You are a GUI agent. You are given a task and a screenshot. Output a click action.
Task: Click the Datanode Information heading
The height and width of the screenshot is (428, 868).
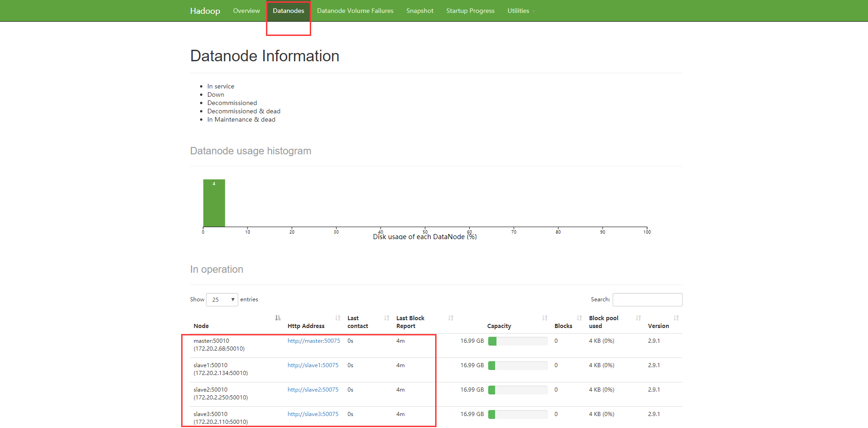265,56
